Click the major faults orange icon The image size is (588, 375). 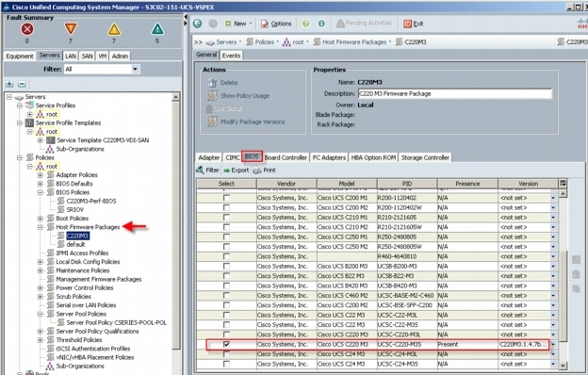coord(71,29)
